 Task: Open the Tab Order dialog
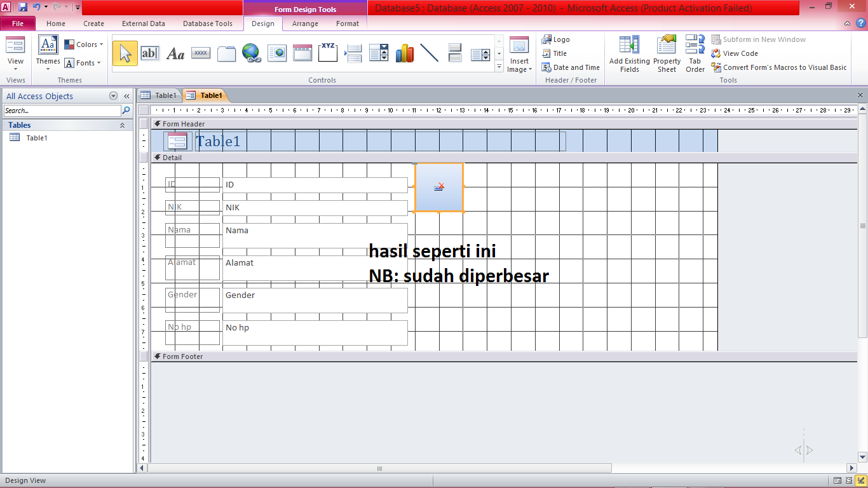coord(695,53)
